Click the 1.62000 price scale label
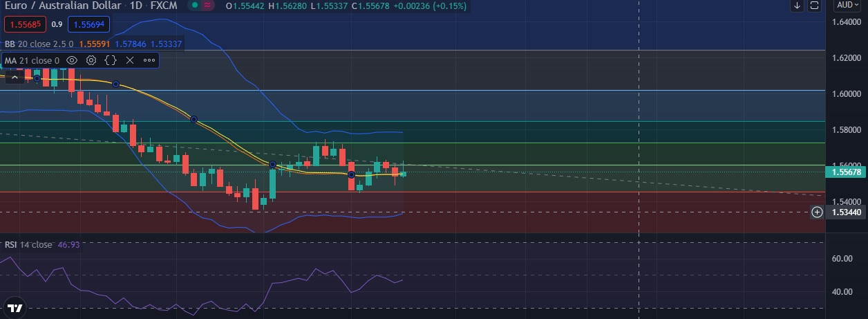The height and width of the screenshot is (319, 868). (x=847, y=58)
